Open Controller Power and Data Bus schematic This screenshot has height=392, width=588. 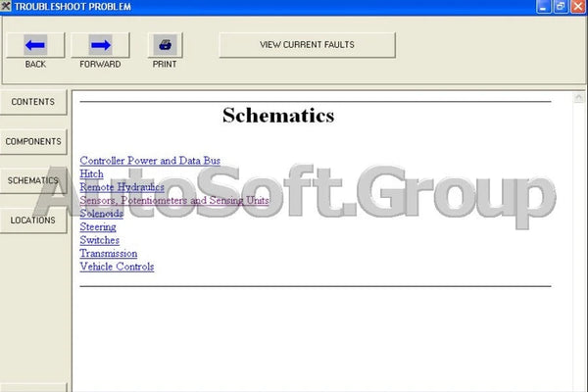tap(150, 161)
